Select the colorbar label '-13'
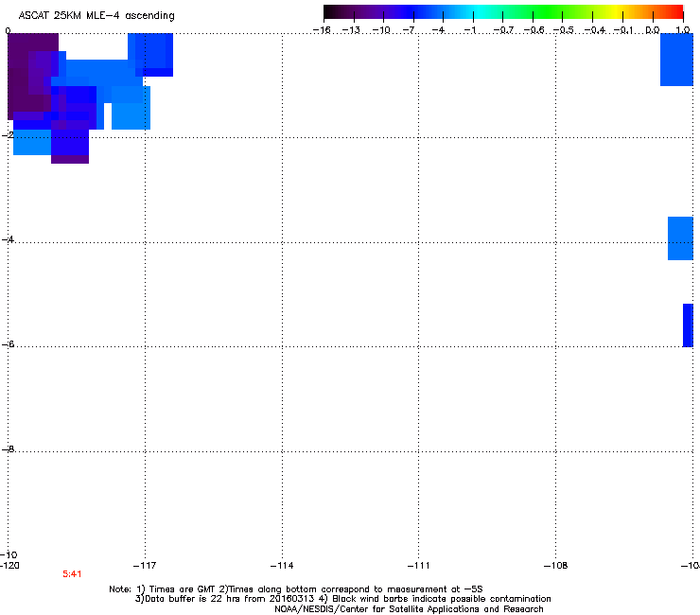 [351, 30]
